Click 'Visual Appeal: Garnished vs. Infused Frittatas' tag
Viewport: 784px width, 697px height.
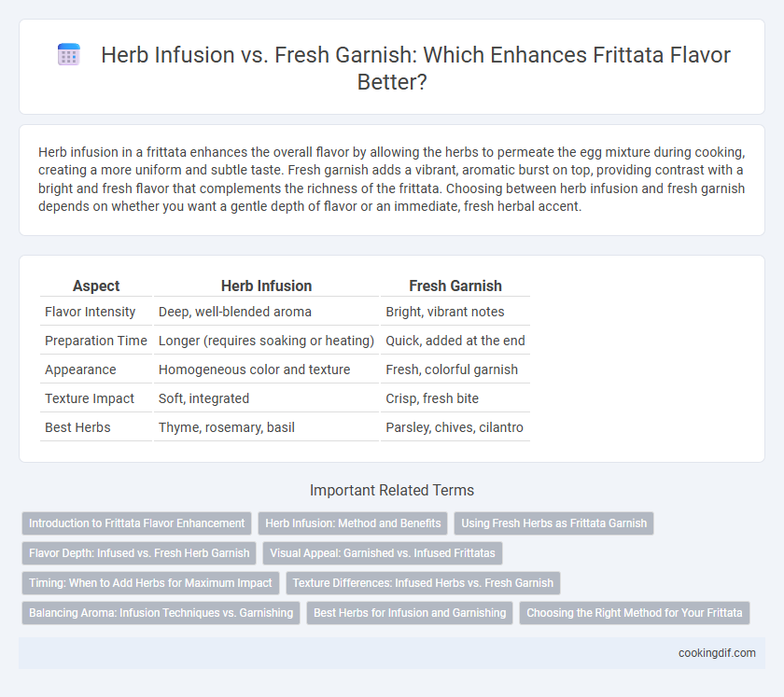click(383, 553)
